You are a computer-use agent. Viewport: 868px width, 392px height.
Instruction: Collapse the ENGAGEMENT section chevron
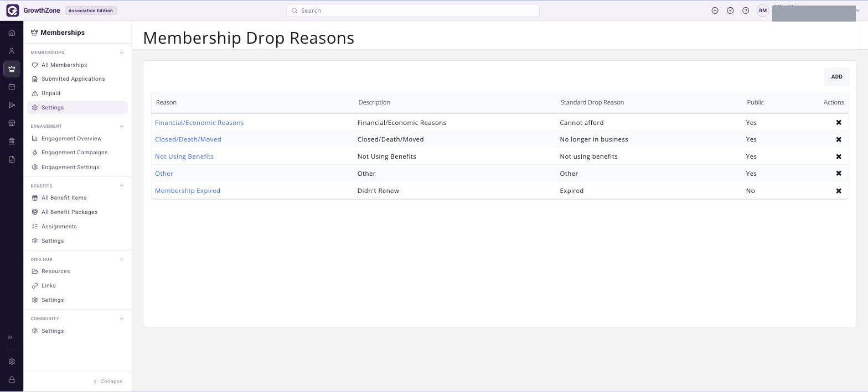tap(122, 127)
